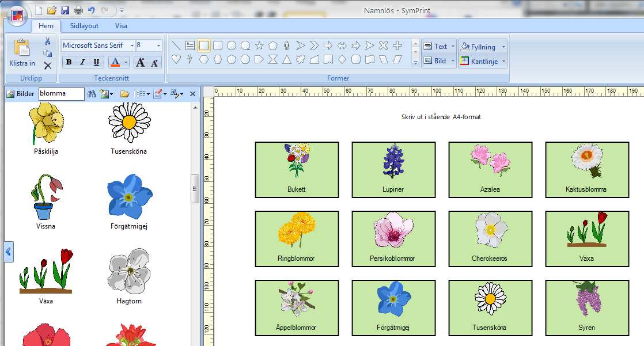The height and width of the screenshot is (346, 644).
Task: Select the puzzle piece shape
Action: (301, 59)
